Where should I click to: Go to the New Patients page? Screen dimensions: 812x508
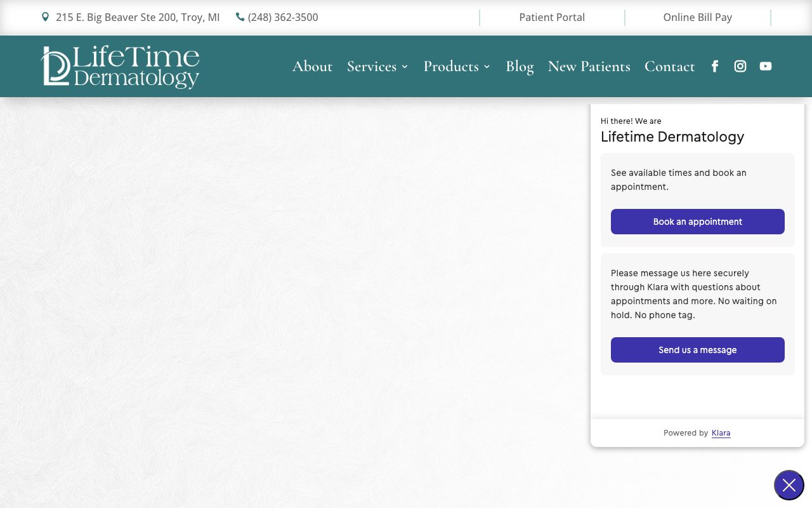tap(589, 66)
